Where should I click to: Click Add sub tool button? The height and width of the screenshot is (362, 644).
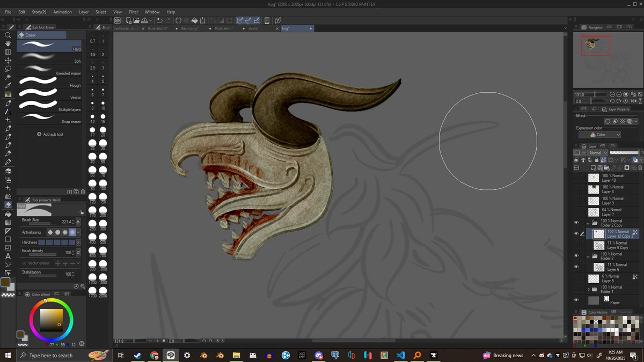(50, 135)
